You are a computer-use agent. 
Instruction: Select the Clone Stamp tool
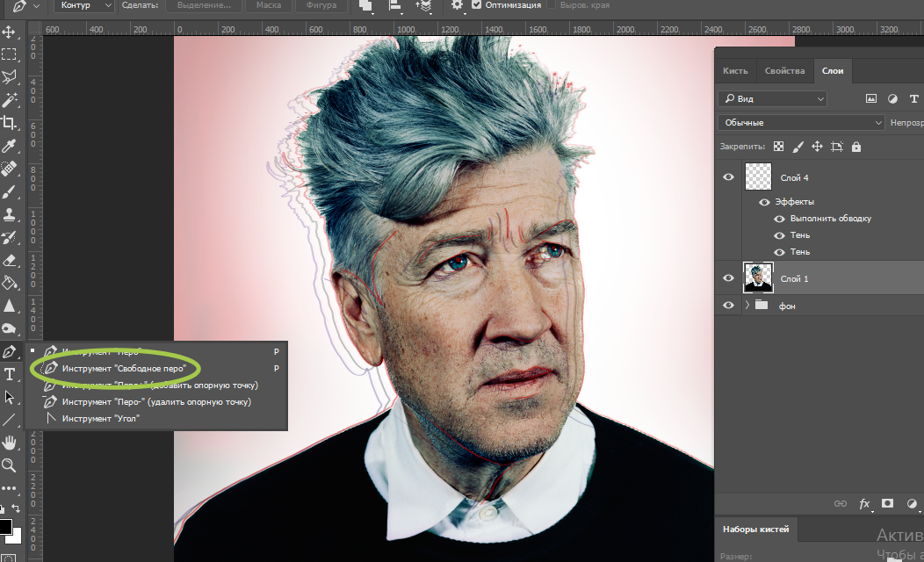pyautogui.click(x=9, y=214)
